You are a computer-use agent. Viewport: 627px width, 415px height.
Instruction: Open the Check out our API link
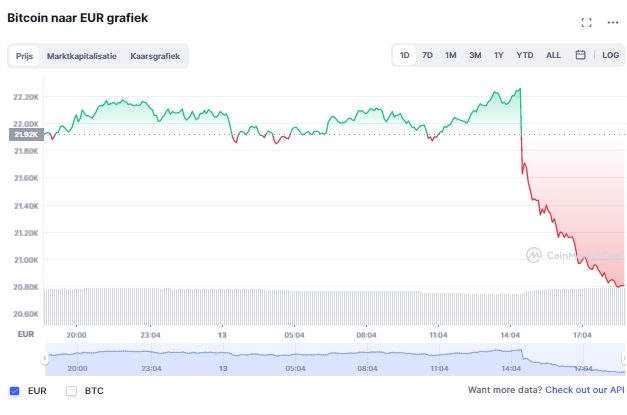pos(585,390)
